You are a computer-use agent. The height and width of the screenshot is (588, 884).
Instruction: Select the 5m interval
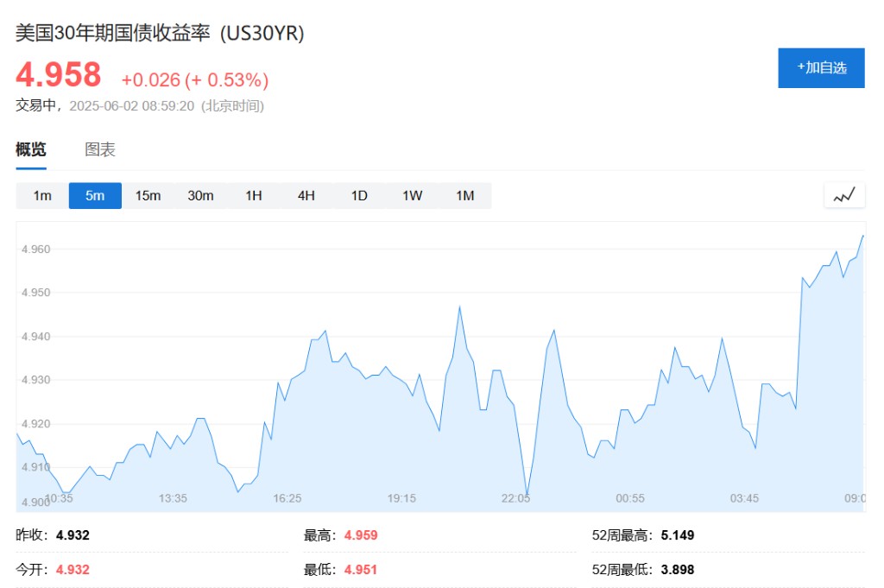tap(95, 196)
